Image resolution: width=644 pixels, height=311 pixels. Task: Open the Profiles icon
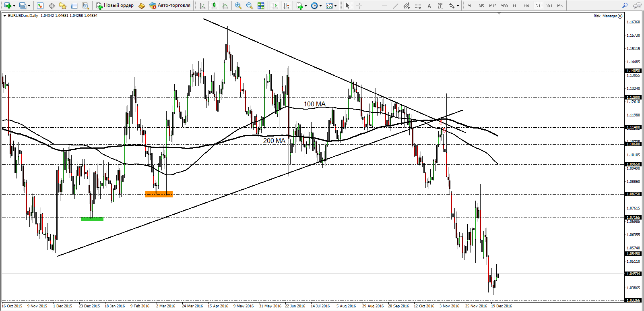click(x=23, y=6)
